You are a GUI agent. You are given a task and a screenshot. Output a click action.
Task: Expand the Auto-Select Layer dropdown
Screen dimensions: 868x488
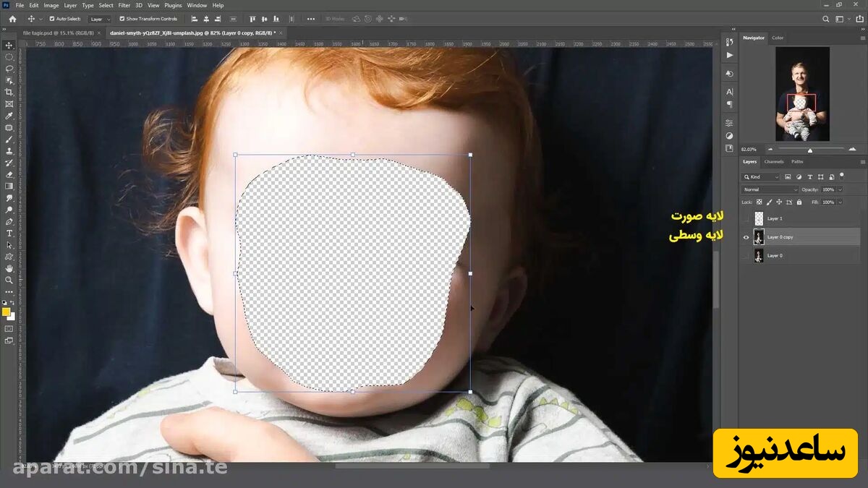click(100, 19)
